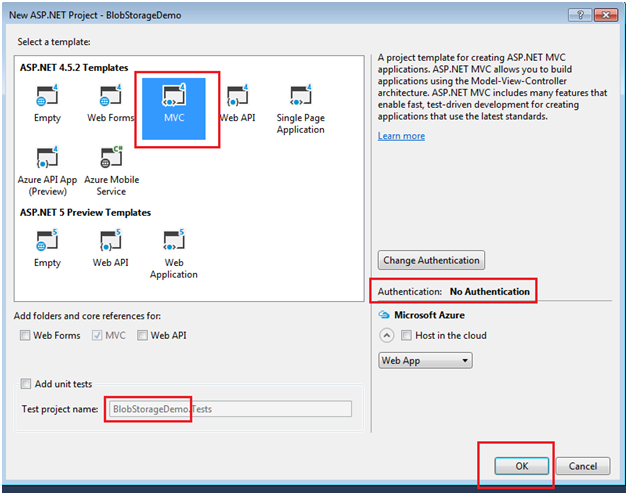628x495 pixels.
Task: Click the Add folders and core references label
Action: point(87,316)
